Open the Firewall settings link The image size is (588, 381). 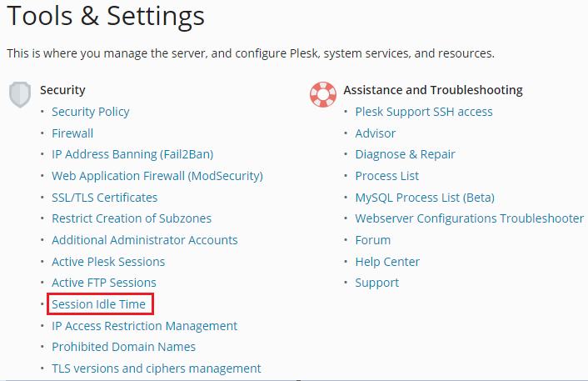[x=72, y=133]
